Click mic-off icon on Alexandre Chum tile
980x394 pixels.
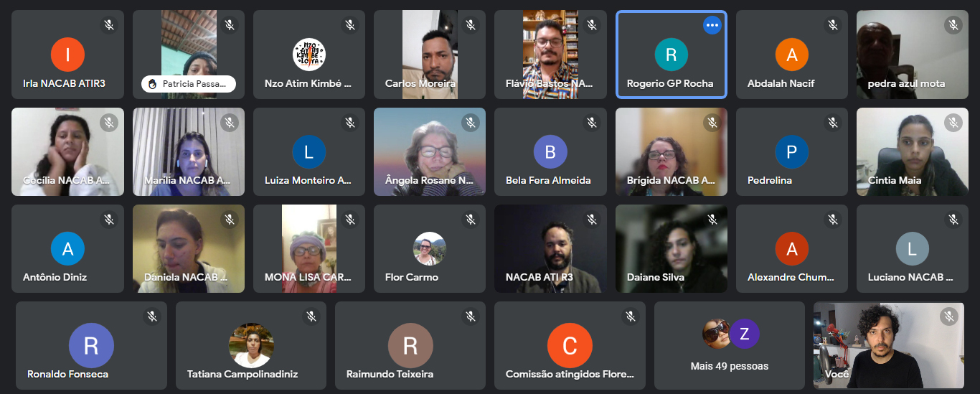[832, 220]
